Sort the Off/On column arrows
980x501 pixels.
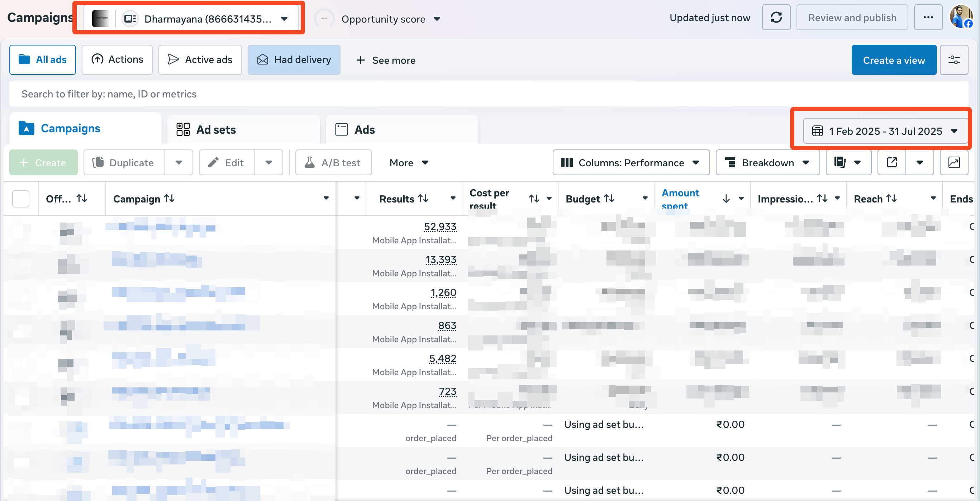click(82, 199)
